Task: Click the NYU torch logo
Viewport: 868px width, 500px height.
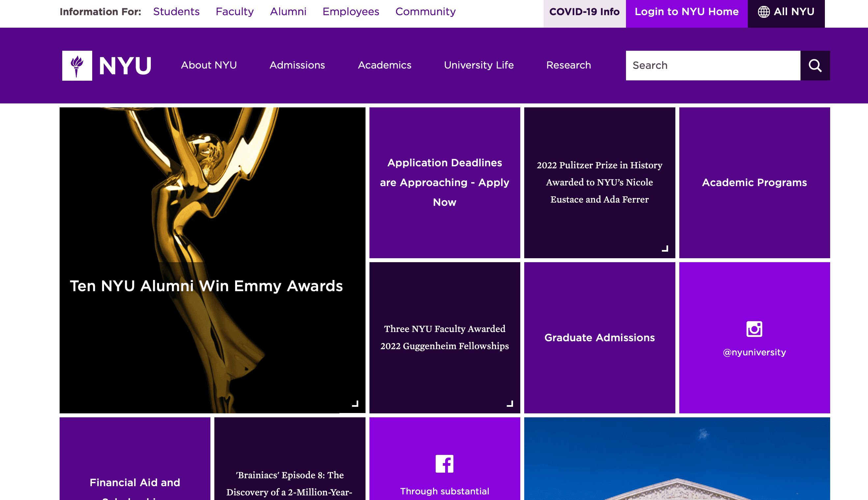Action: coord(77,66)
